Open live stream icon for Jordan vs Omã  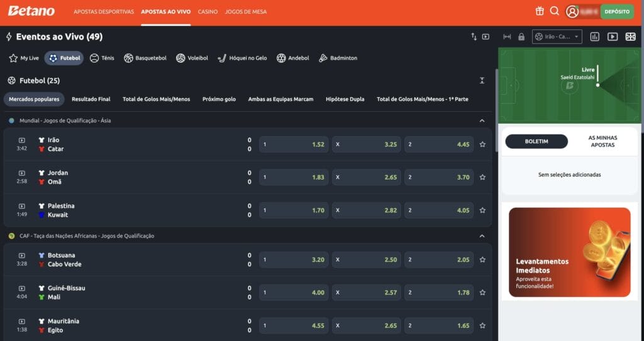pyautogui.click(x=22, y=173)
